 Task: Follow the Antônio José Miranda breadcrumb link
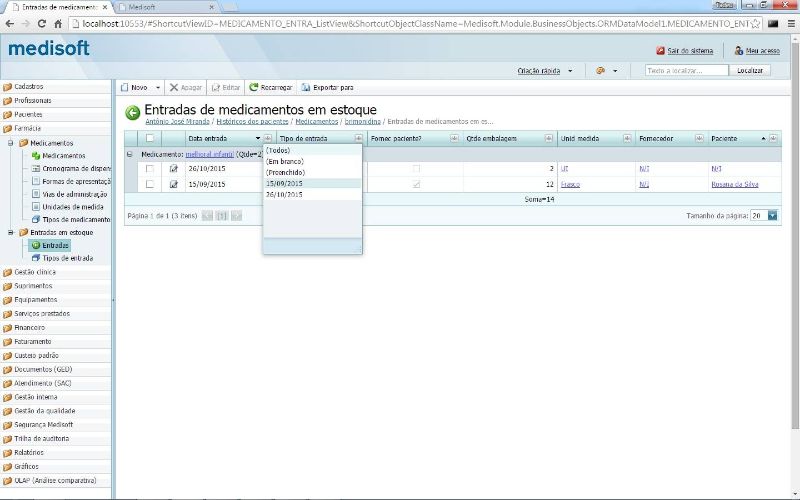click(177, 121)
